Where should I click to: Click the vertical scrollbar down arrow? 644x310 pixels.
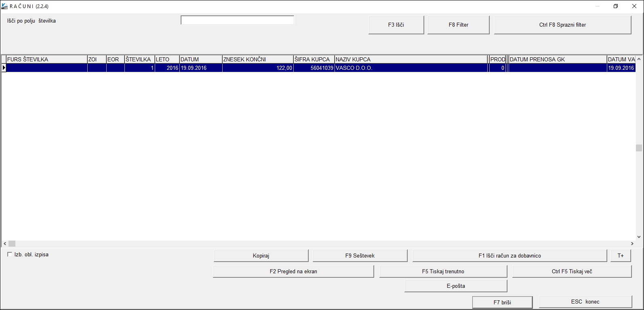tap(639, 237)
